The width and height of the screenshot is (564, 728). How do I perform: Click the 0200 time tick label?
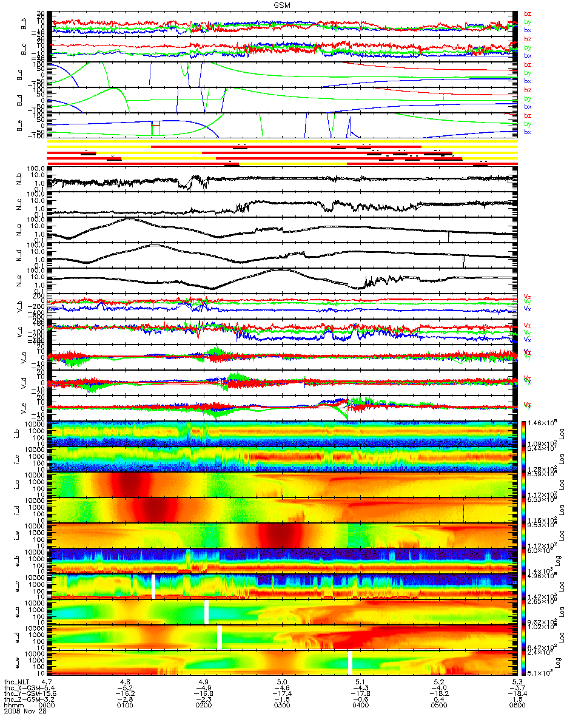(204, 706)
